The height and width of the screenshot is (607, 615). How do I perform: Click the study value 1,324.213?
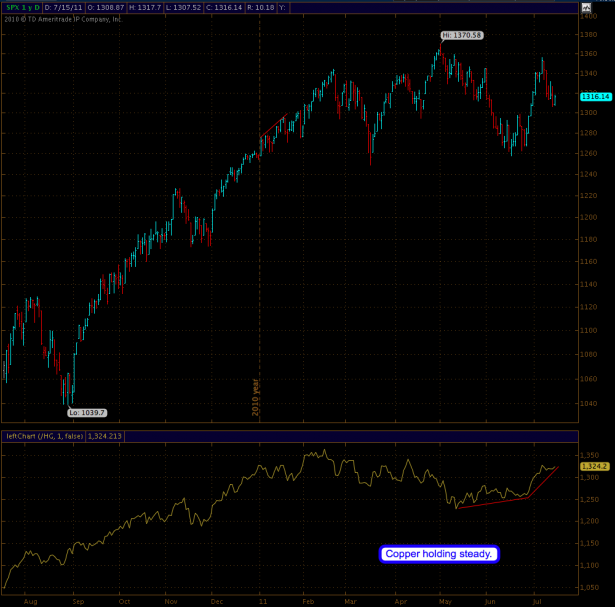point(104,436)
